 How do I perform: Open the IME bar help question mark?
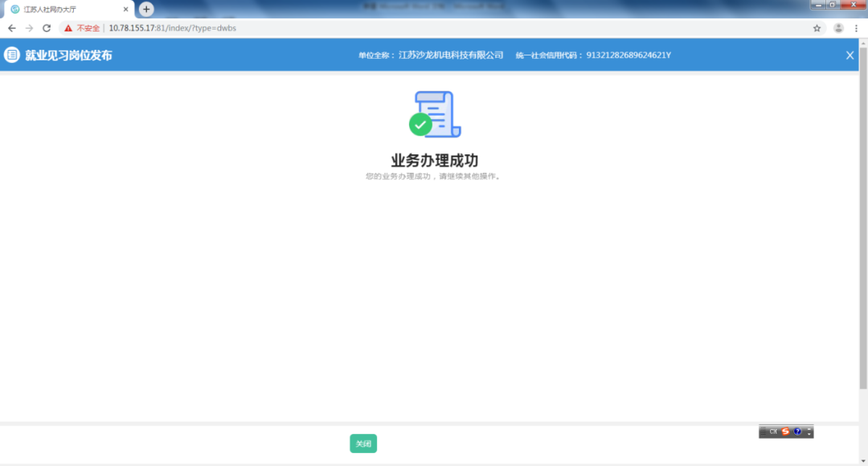(797, 431)
